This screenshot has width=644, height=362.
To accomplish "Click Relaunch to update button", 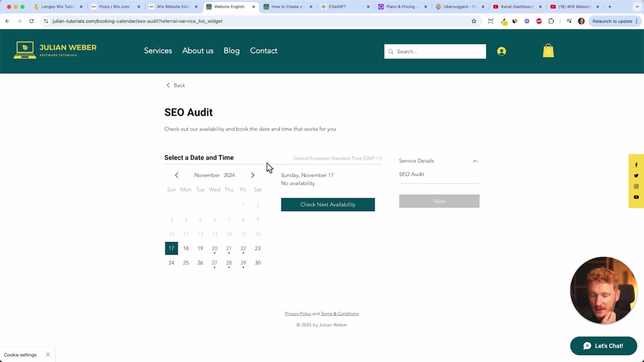I will click(x=612, y=21).
